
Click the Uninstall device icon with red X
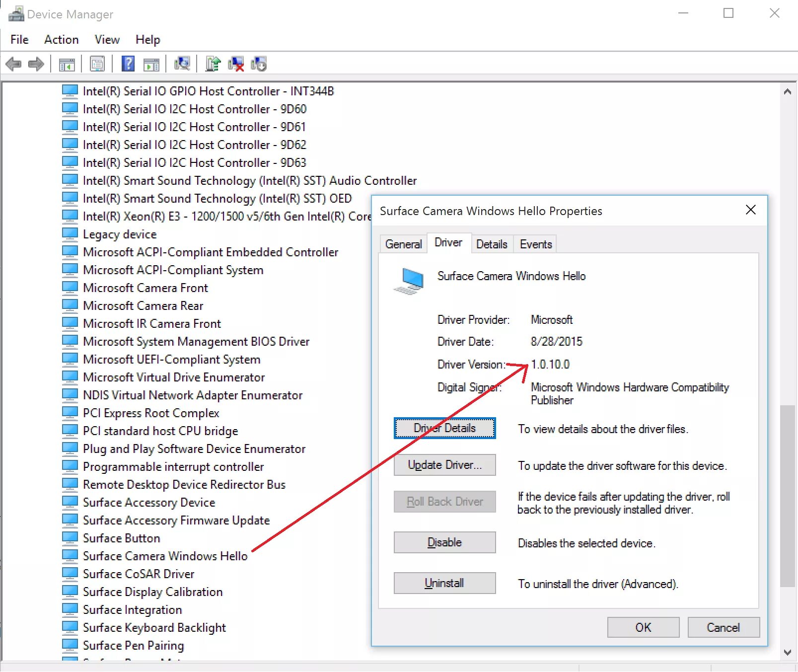[x=236, y=64]
